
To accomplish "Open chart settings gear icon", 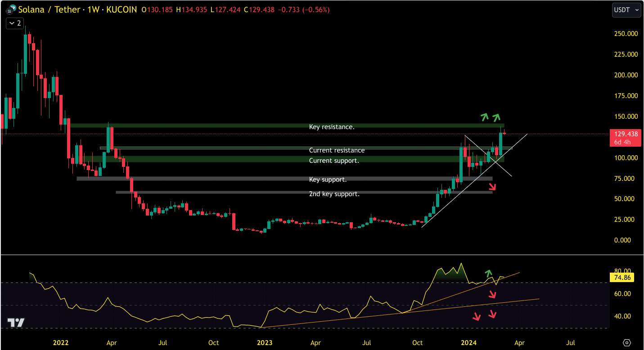I will 627,343.
